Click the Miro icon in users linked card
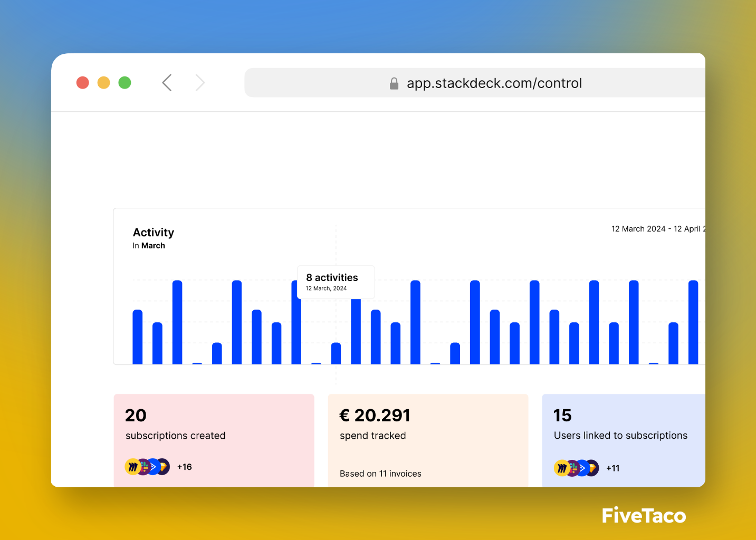Screen dimensions: 756x540 [562, 468]
